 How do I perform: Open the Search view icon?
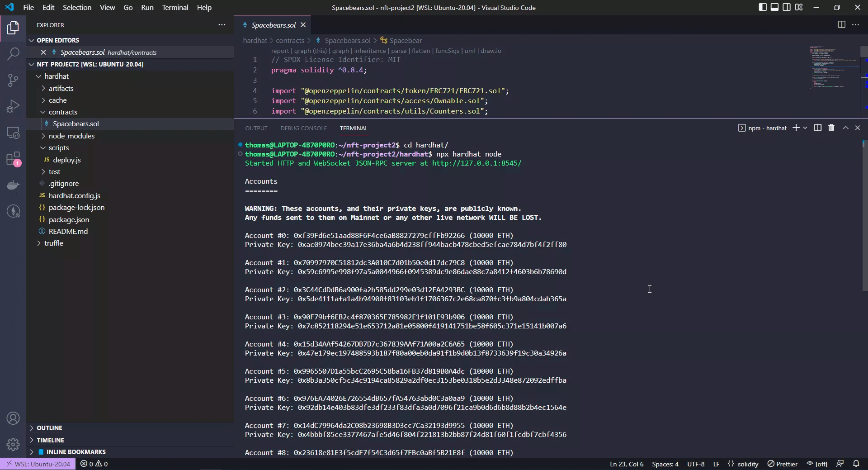[x=13, y=54]
